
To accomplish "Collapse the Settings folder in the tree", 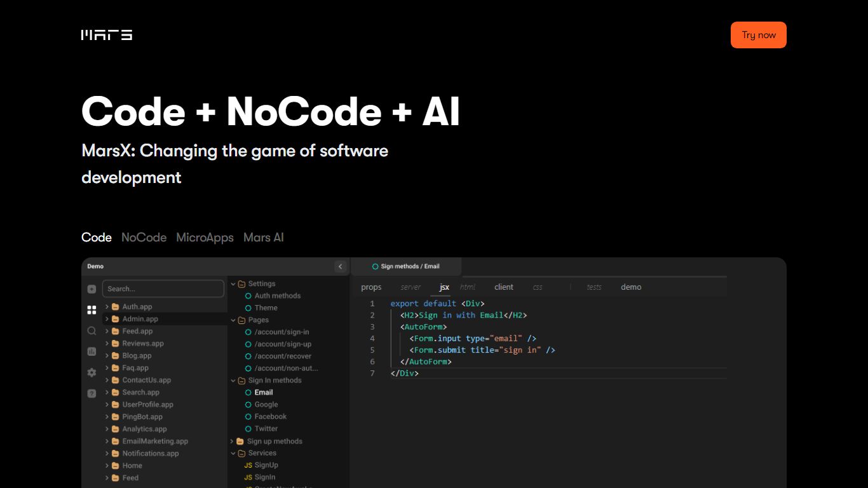I will (233, 284).
